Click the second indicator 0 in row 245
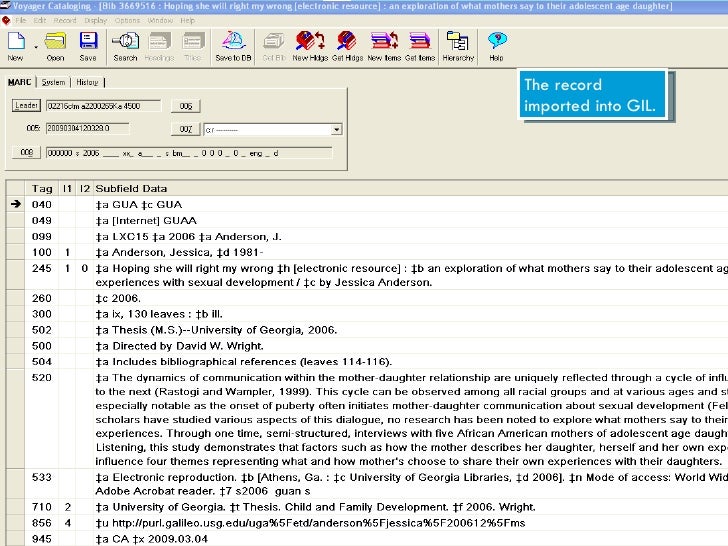 coord(84,268)
